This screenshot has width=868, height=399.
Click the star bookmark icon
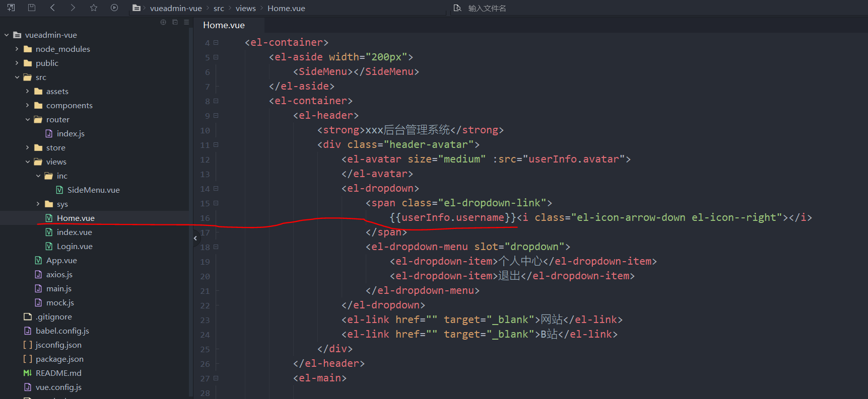click(94, 8)
